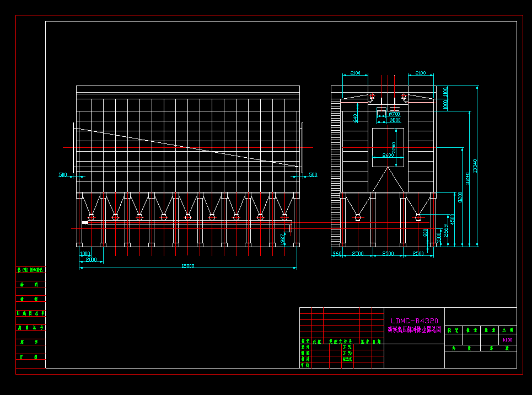Click the 2000 column spacing dimension

(x=91, y=259)
